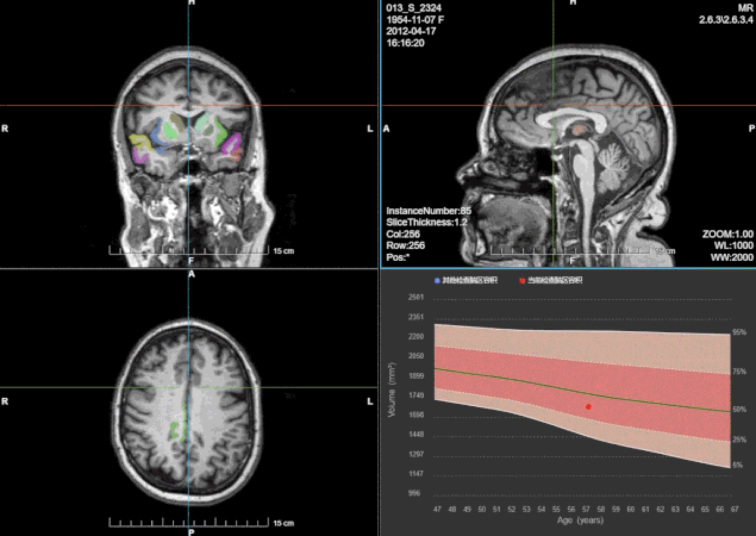Click the F orientation marker in the coronal view

tap(191, 261)
